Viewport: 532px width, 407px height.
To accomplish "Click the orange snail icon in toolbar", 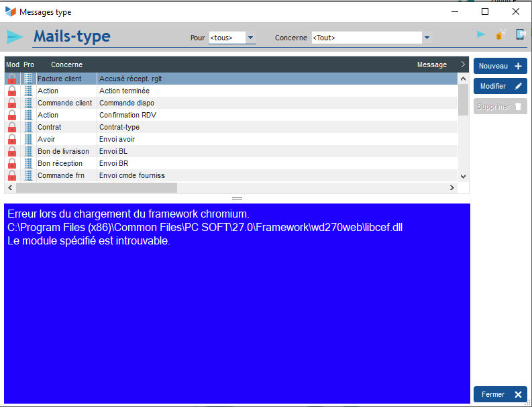I will pyautogui.click(x=500, y=35).
